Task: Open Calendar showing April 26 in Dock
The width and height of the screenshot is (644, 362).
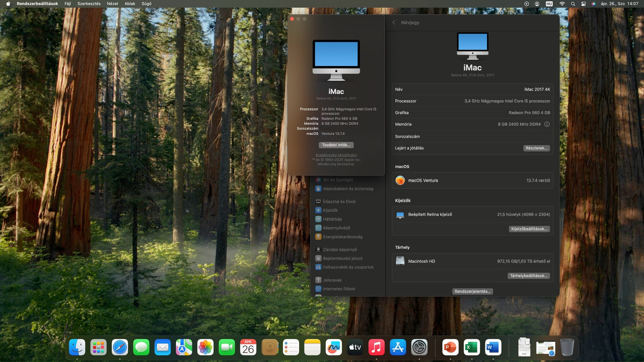Action: click(248, 347)
